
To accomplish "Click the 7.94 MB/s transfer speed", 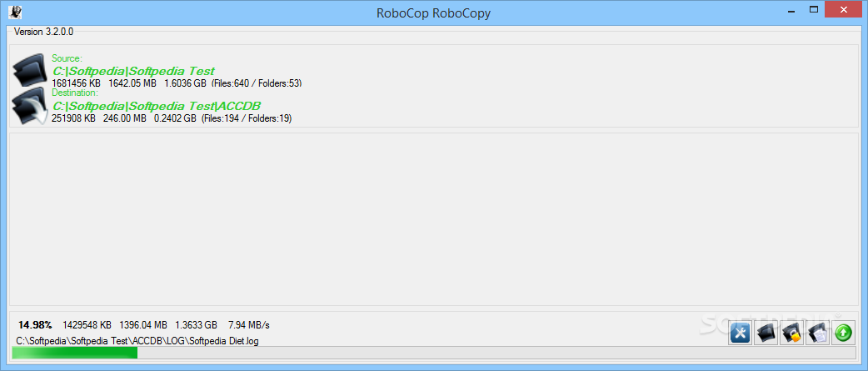I will pyautogui.click(x=248, y=324).
